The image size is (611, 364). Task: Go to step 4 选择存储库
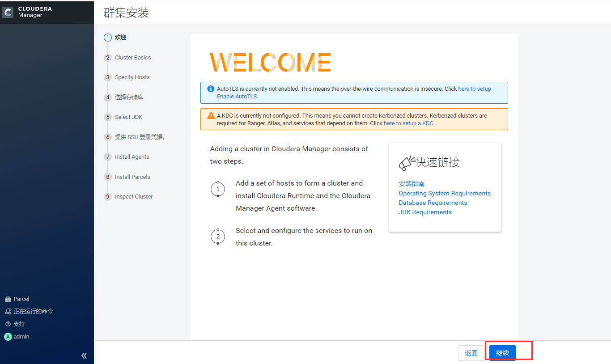(x=124, y=97)
